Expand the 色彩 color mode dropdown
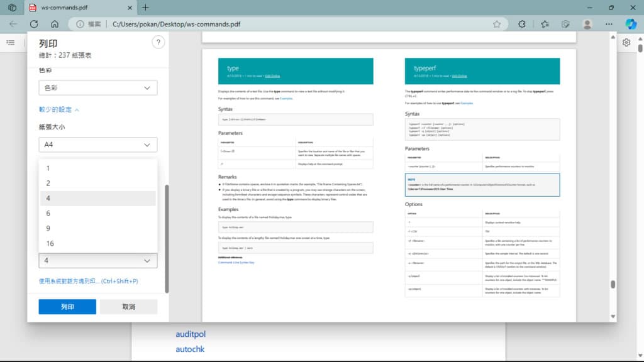The image size is (644, 362). pyautogui.click(x=97, y=88)
